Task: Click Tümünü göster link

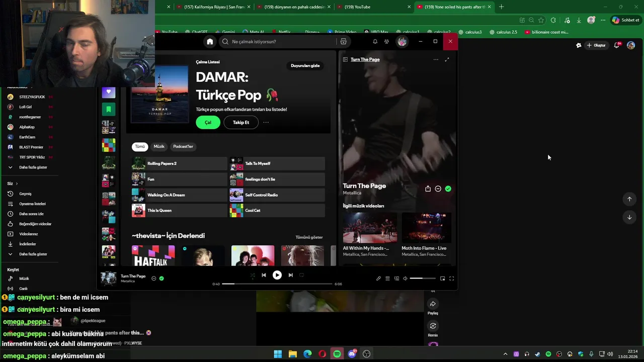Action: click(309, 237)
